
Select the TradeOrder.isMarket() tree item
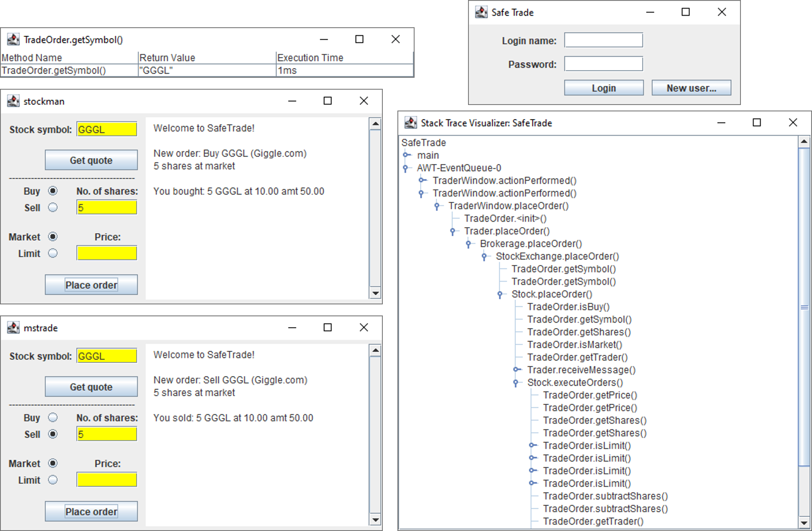tap(575, 345)
